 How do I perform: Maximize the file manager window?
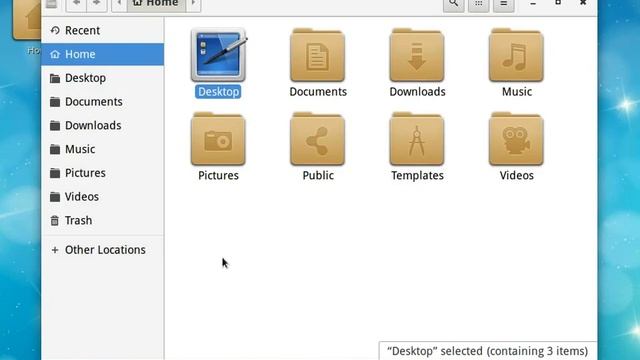[558, 3]
